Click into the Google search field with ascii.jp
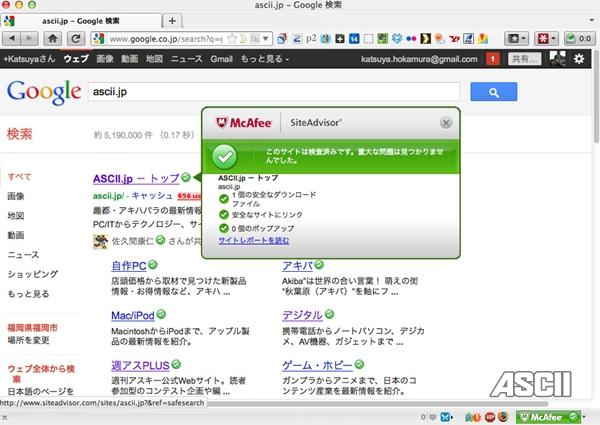600x425 pixels. tap(274, 92)
